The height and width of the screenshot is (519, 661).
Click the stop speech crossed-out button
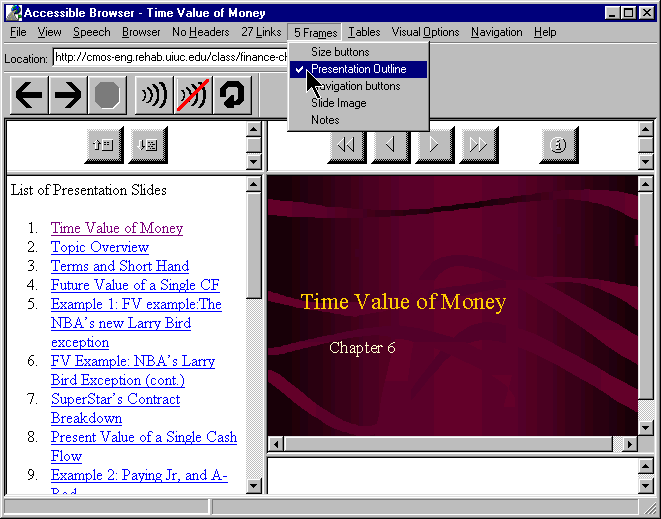click(x=193, y=95)
